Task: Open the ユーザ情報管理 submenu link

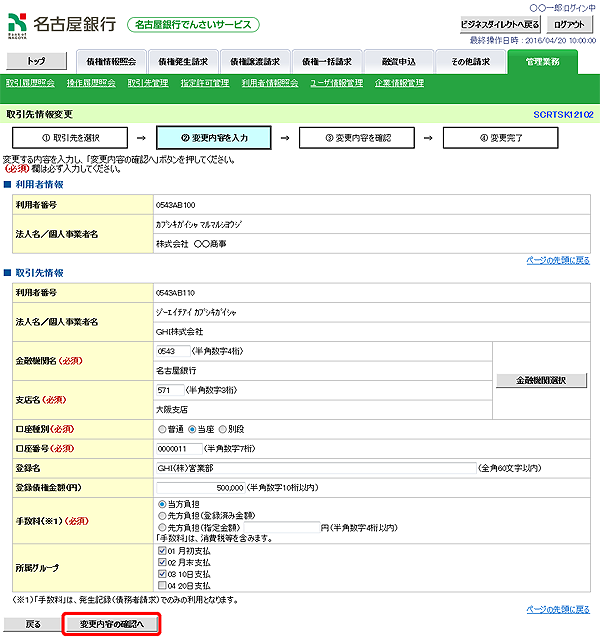Action: 337,83
